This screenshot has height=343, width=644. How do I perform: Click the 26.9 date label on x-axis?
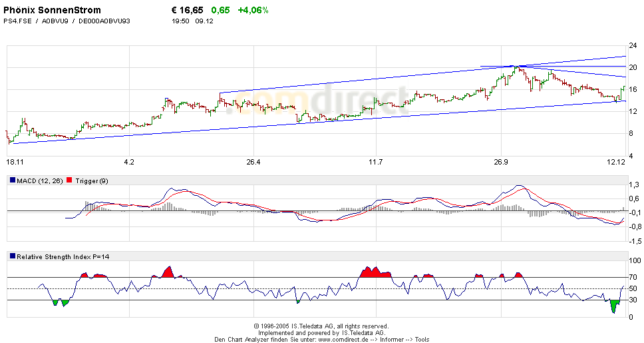(x=500, y=163)
